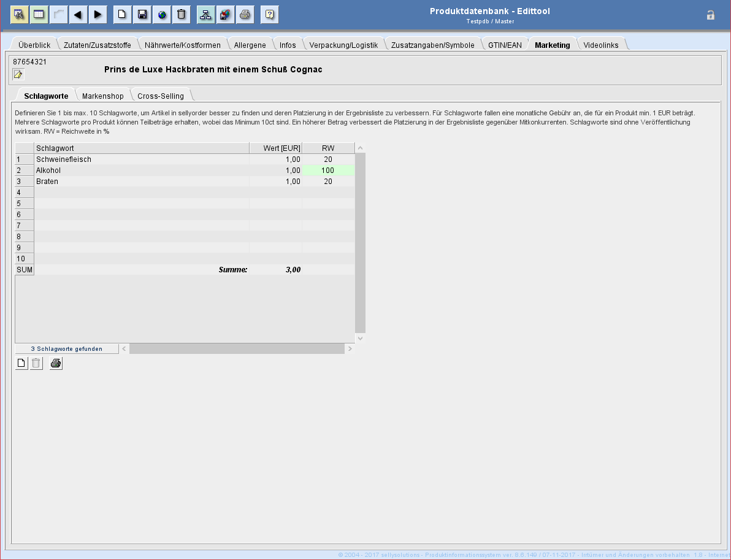
Task: Create a new product with the top toolbar page icon
Action: [x=121, y=15]
